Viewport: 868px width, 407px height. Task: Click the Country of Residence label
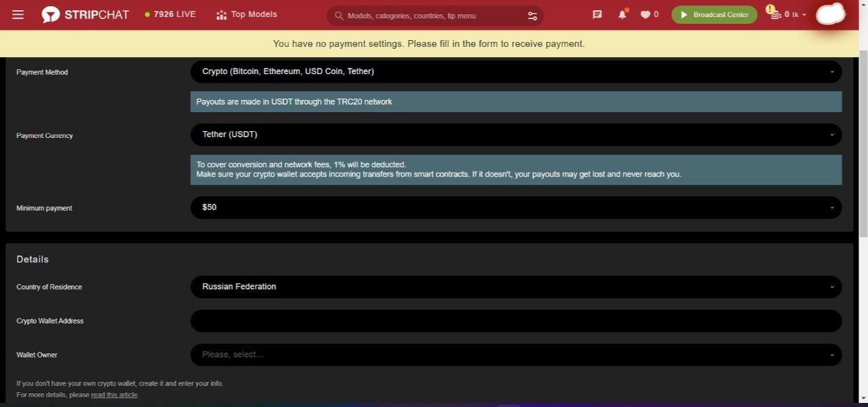pos(49,287)
